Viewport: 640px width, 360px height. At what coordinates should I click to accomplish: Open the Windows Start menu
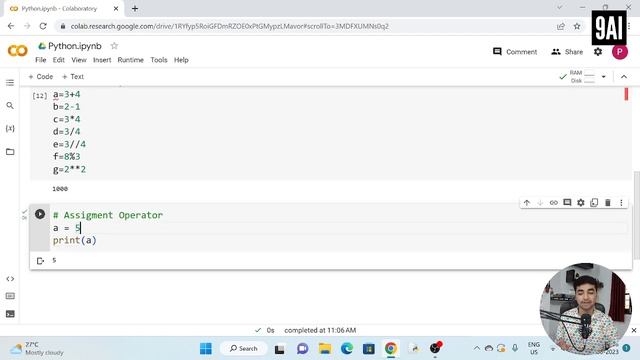point(206,349)
